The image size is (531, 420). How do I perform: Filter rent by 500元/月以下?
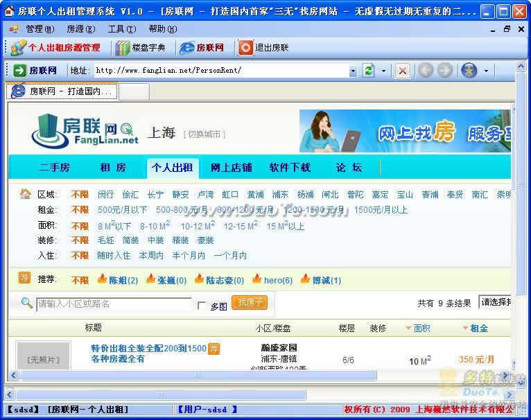click(122, 210)
